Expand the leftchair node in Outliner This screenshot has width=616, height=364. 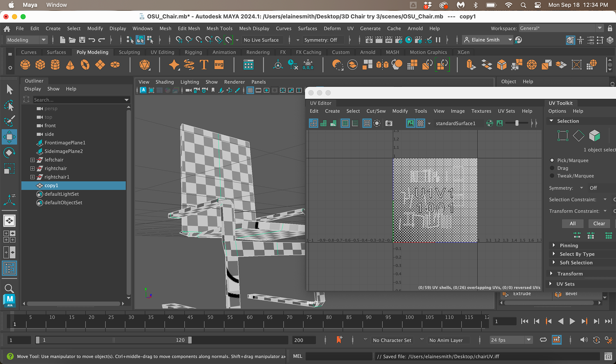click(32, 160)
